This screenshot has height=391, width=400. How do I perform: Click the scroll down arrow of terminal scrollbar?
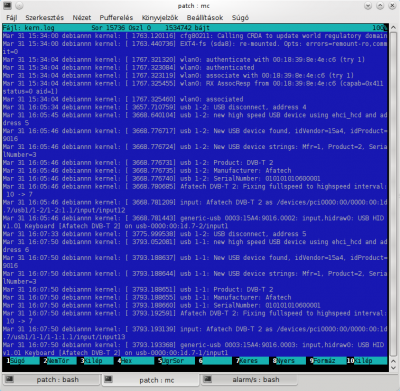tap(393, 368)
